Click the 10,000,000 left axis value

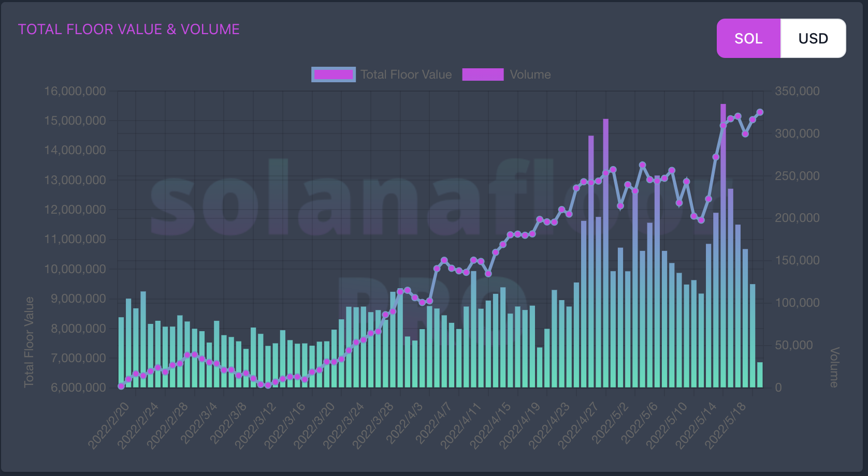click(75, 269)
